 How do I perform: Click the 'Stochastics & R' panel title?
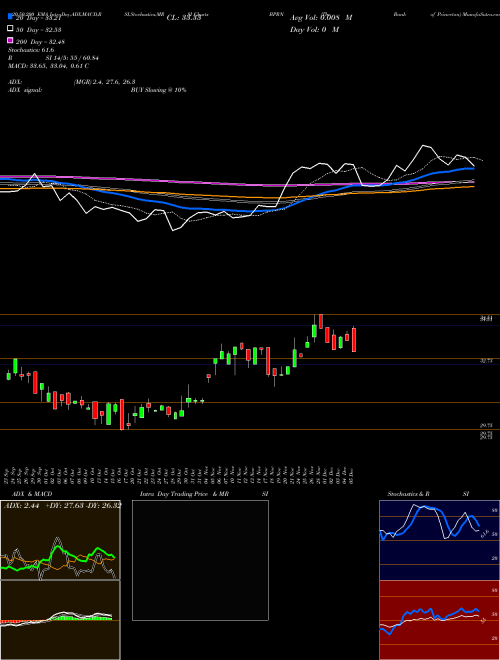pyautogui.click(x=408, y=494)
